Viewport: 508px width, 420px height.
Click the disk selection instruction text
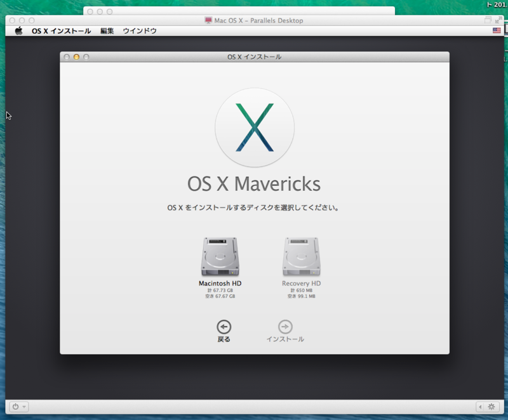253,207
